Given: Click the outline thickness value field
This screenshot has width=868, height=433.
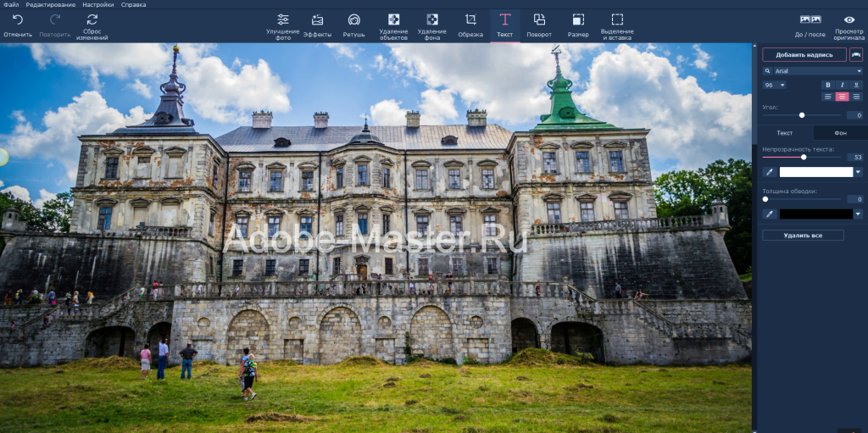Looking at the screenshot, I should point(854,199).
